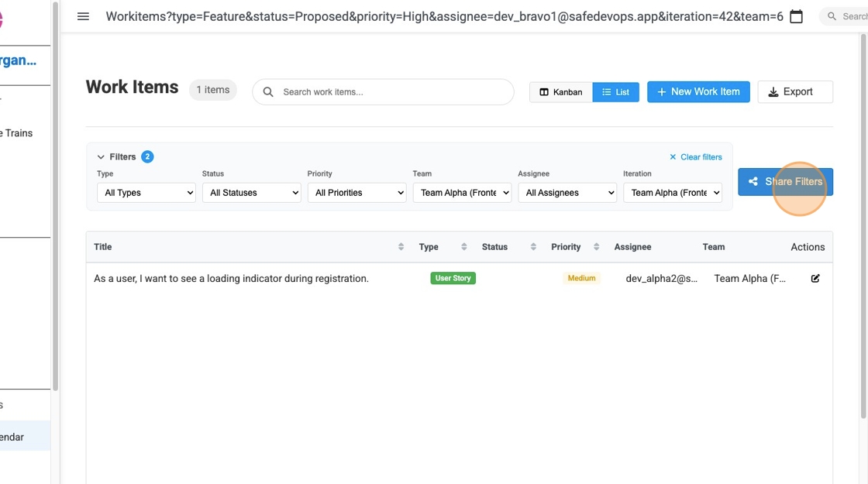Create a New Work Item
This screenshot has height=484, width=868.
[x=697, y=91]
